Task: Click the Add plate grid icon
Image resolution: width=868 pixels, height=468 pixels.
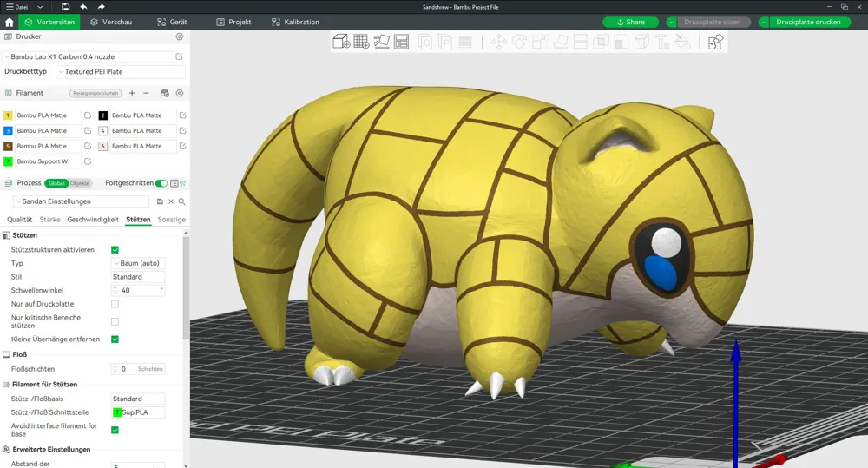Action: tap(361, 42)
